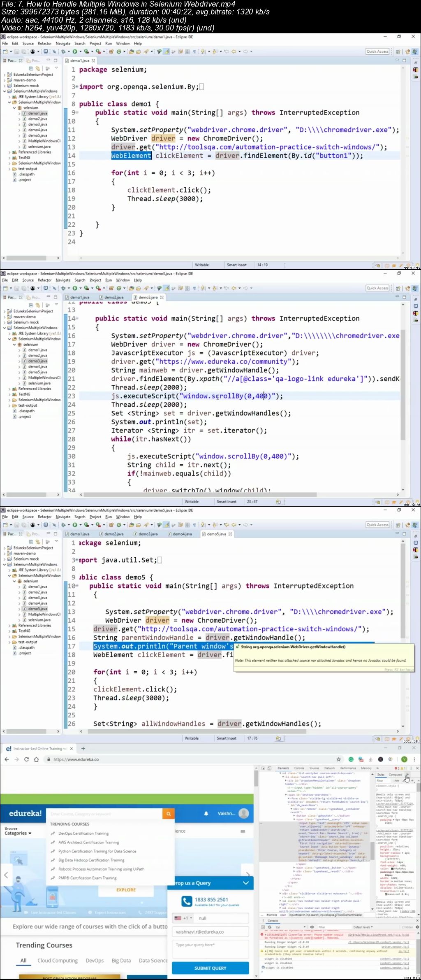
Task: Click the notification bell icon on edureka
Action: click(206, 813)
